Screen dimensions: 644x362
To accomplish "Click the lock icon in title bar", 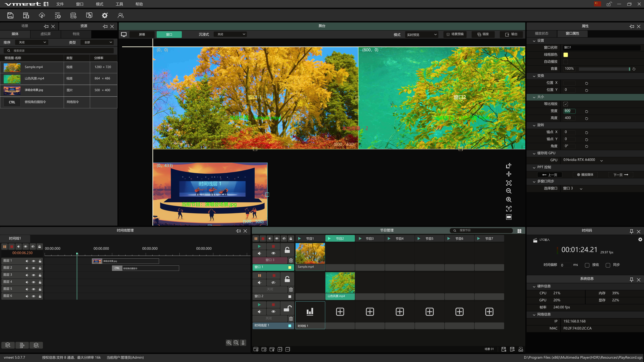I will click(609, 4).
